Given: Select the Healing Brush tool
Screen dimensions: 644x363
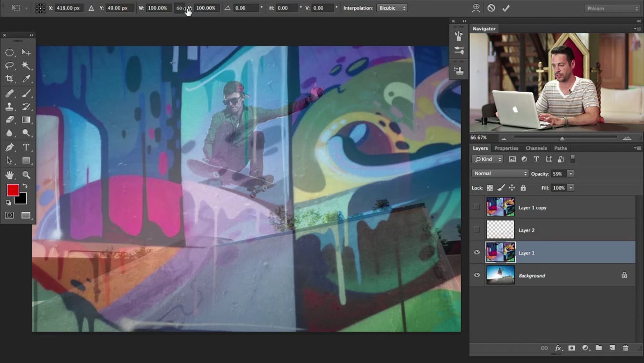Looking at the screenshot, I should click(10, 93).
